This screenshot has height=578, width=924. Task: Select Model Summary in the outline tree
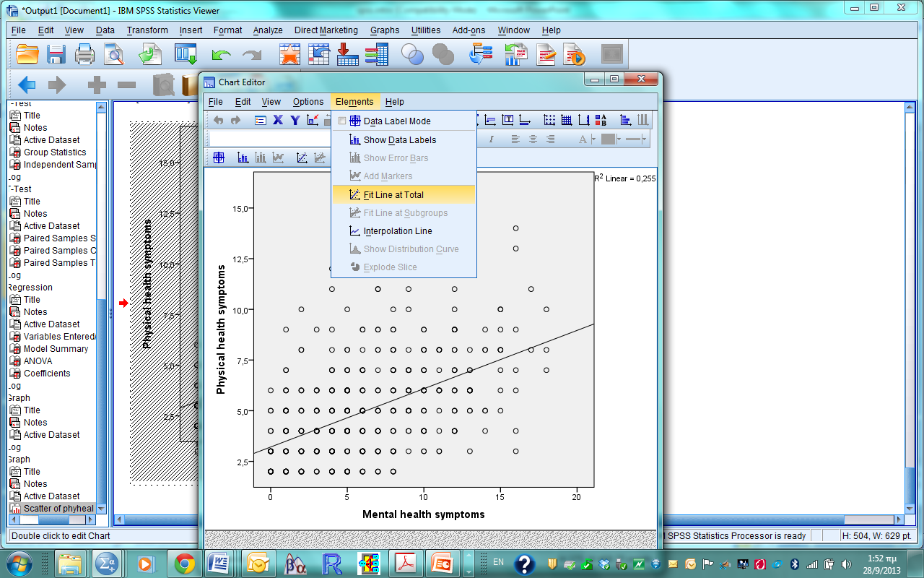pos(56,349)
